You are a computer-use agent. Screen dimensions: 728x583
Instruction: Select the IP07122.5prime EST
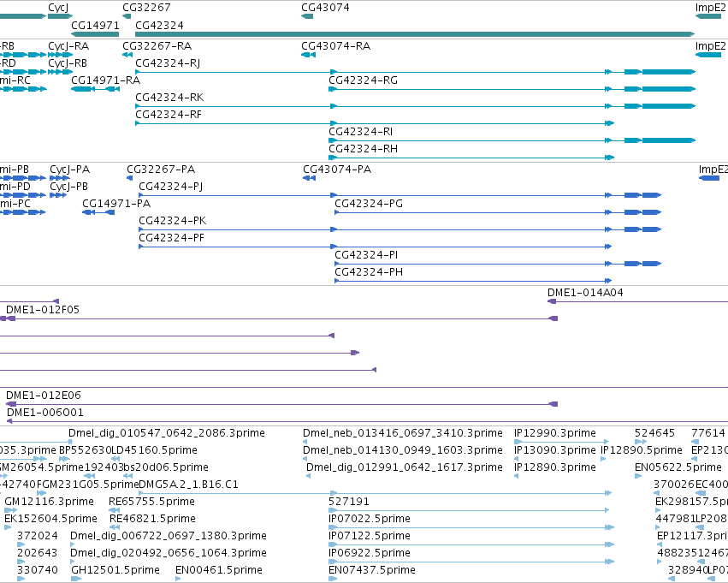coord(471,544)
